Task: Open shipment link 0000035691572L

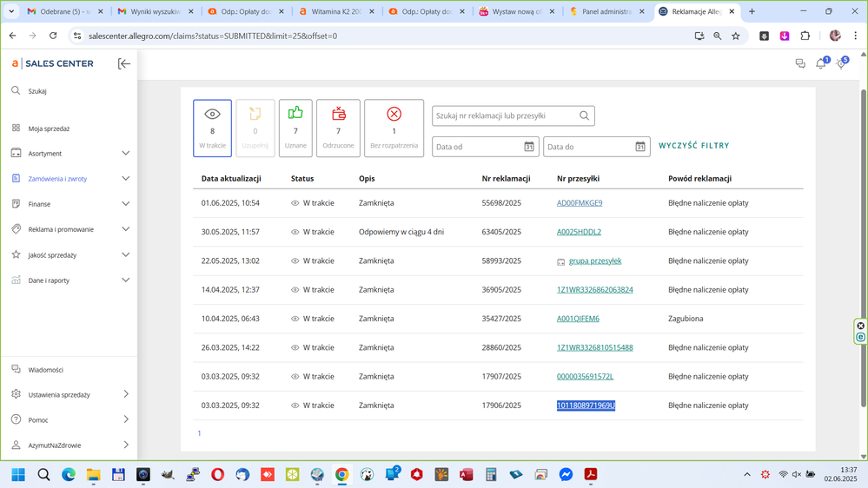Action: (585, 376)
